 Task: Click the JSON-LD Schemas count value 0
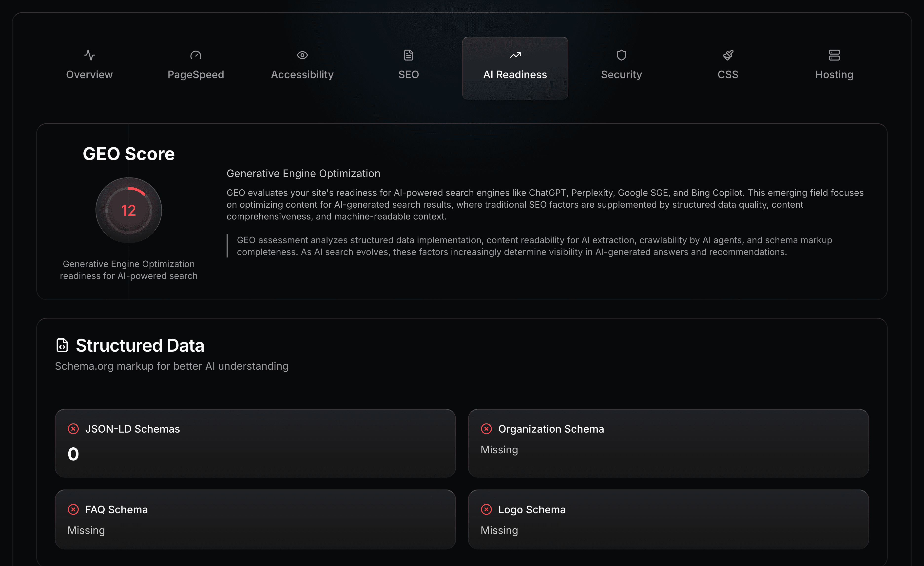click(73, 454)
